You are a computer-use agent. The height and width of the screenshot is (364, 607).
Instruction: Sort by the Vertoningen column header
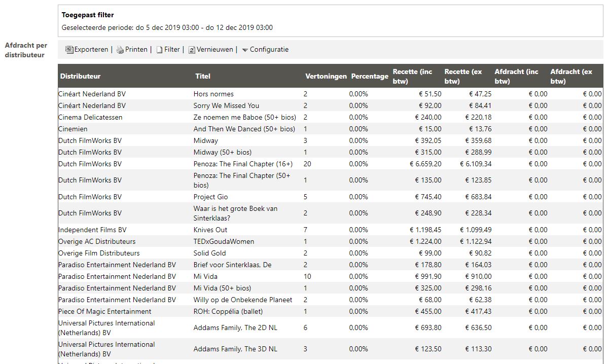coord(326,76)
